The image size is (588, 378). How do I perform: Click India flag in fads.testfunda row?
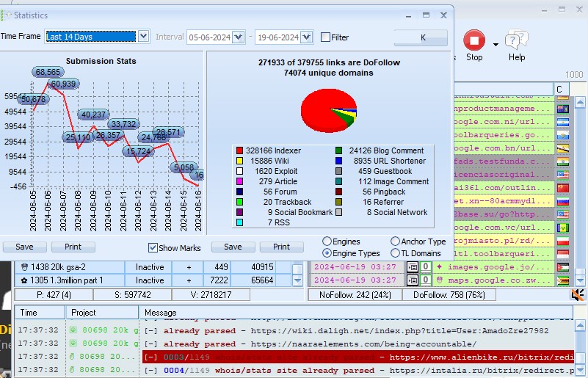[x=563, y=161]
